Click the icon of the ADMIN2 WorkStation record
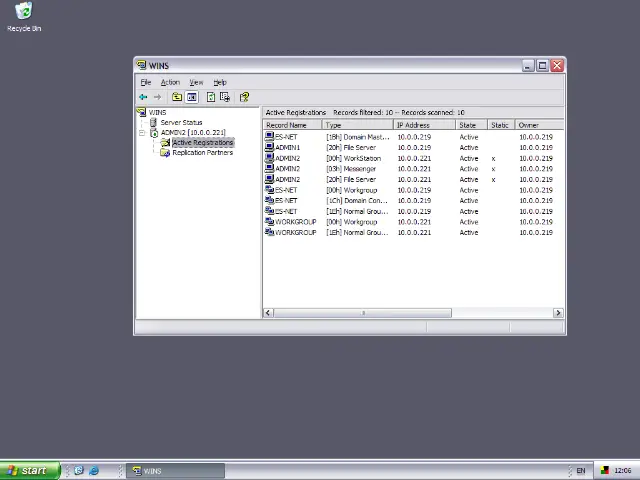Screen dimensions: 640x480 coord(269,158)
